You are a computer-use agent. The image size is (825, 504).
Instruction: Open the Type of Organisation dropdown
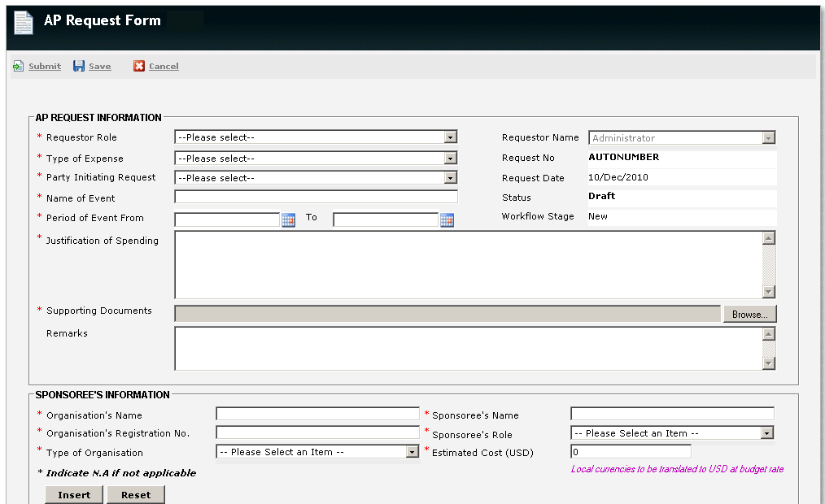[x=318, y=452]
